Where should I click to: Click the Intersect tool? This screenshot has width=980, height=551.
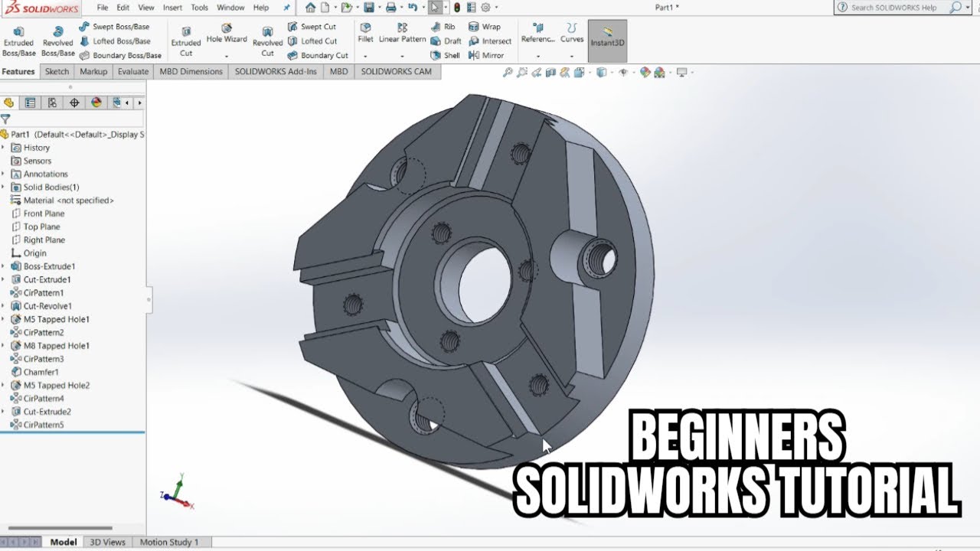(490, 41)
